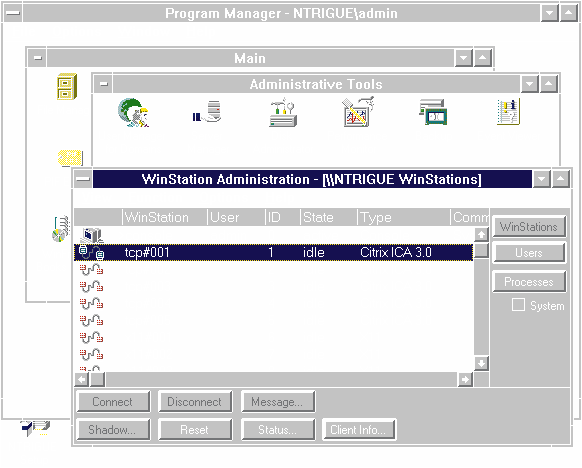
Task: Click the Citrix ICA 3.0 type cell
Action: (x=396, y=252)
